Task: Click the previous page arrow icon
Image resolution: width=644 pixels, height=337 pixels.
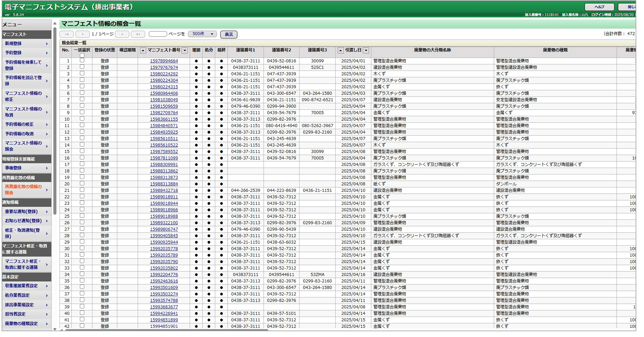Action: click(x=83, y=34)
